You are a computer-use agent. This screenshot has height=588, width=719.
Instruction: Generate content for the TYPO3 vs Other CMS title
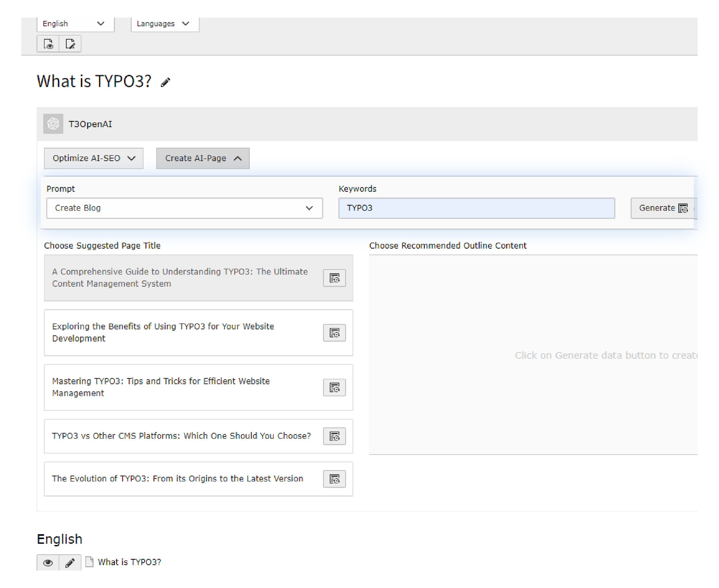click(x=334, y=436)
